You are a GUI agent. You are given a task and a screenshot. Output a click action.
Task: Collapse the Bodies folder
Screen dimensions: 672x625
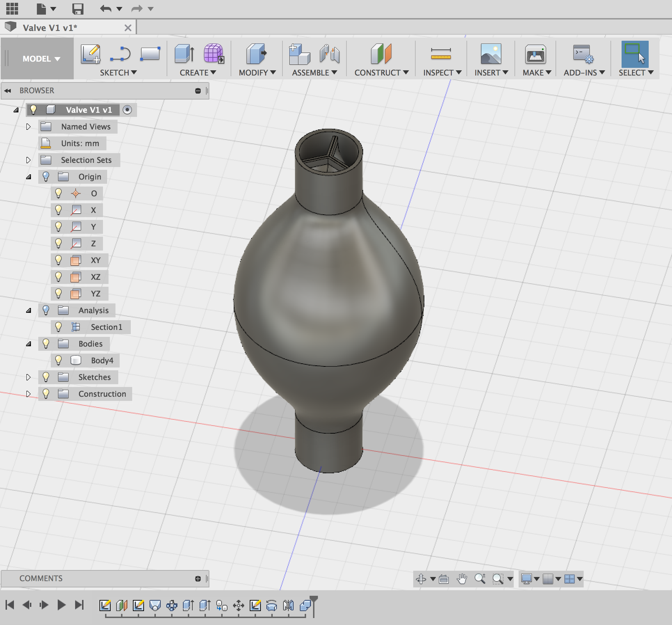[x=29, y=344]
